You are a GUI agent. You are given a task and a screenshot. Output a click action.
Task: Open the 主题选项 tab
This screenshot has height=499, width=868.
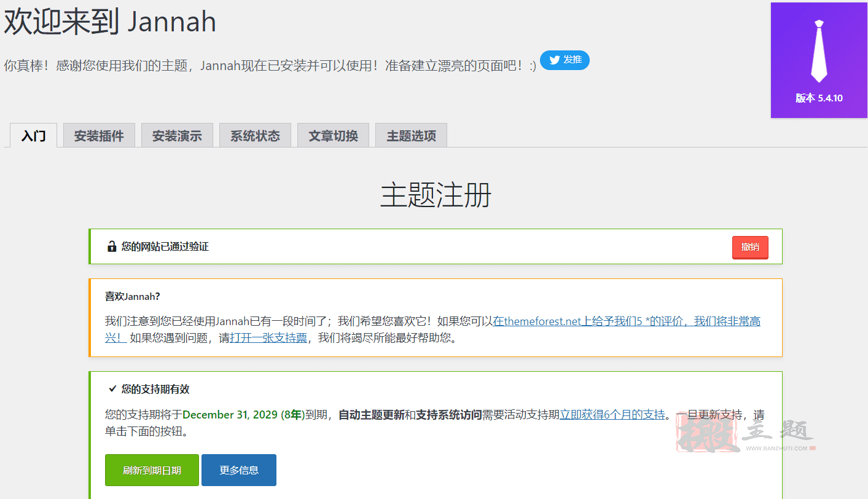pyautogui.click(x=411, y=136)
